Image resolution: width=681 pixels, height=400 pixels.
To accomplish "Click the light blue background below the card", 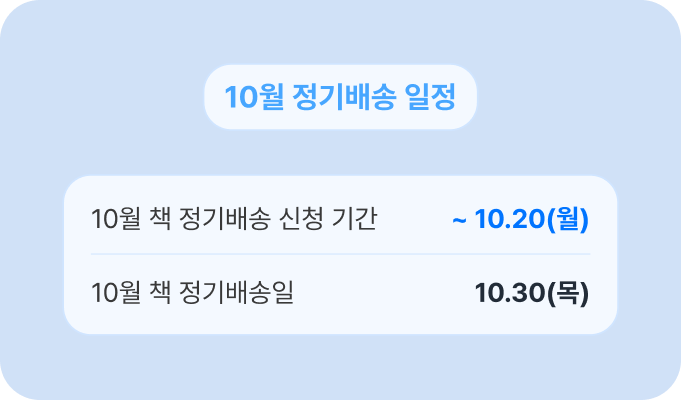I will click(x=340, y=367).
